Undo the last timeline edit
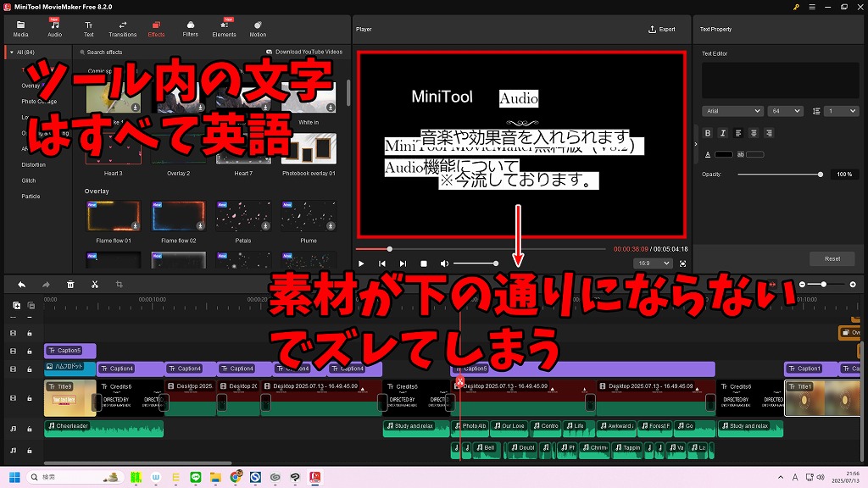 (21, 285)
